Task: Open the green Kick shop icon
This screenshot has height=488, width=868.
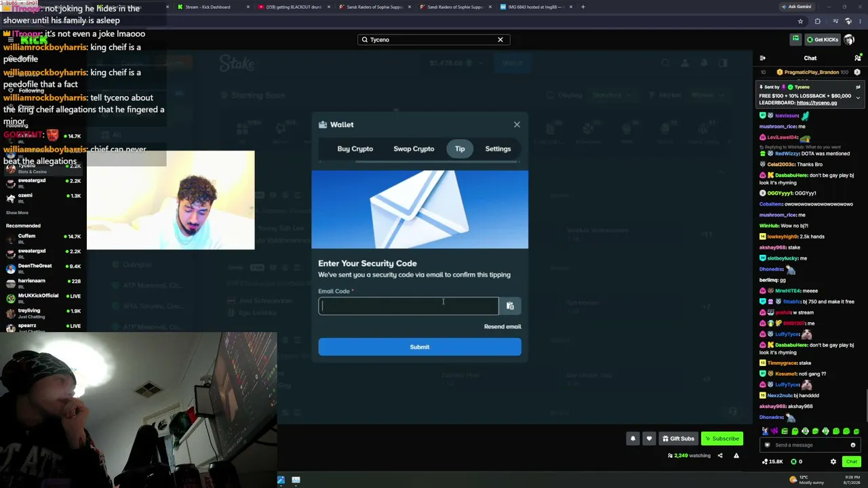Action: coord(795,39)
